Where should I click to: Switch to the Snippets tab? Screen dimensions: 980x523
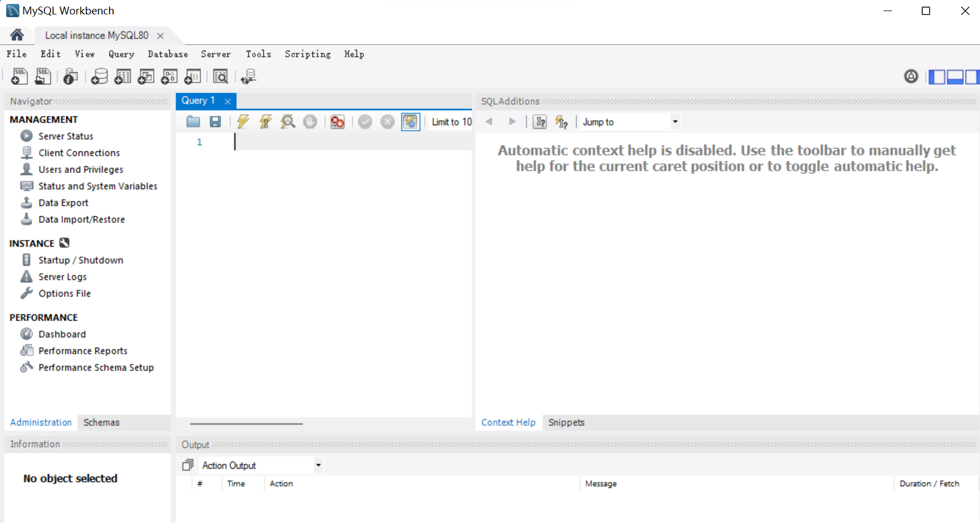point(566,422)
